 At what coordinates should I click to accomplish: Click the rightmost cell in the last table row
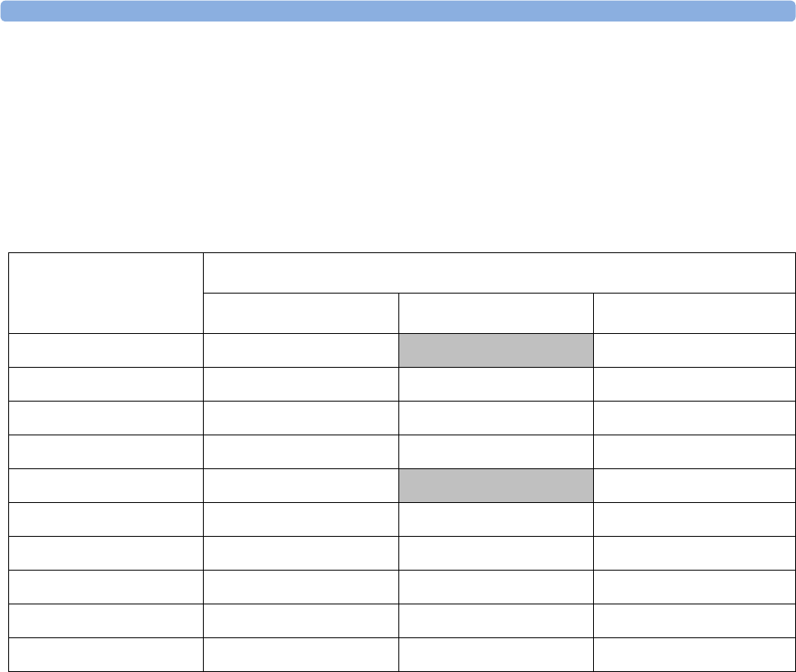click(695, 655)
